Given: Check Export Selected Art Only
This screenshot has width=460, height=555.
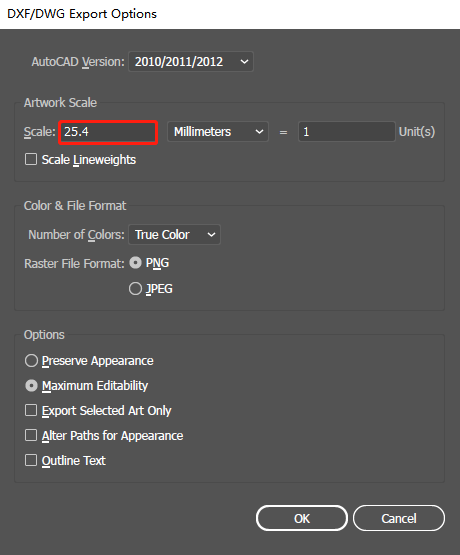Looking at the screenshot, I should pos(31,410).
